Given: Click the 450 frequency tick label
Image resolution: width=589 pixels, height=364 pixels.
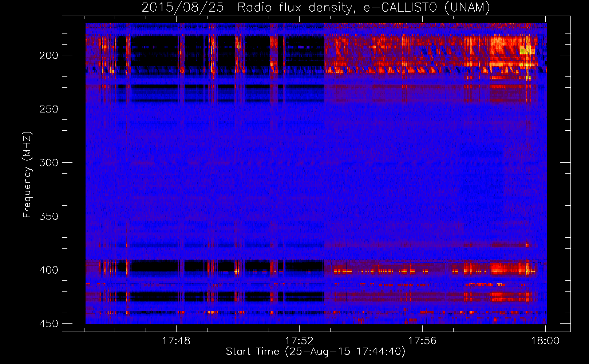Looking at the screenshot, I should pyautogui.click(x=48, y=324).
